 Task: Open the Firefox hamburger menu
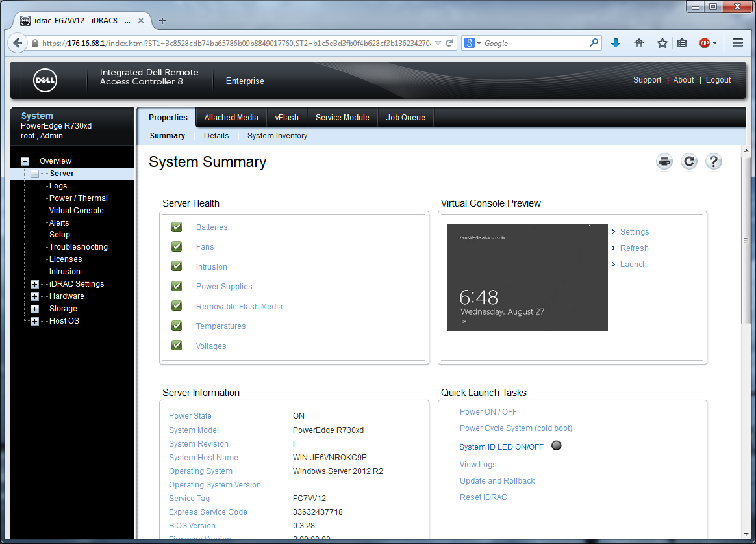[737, 43]
